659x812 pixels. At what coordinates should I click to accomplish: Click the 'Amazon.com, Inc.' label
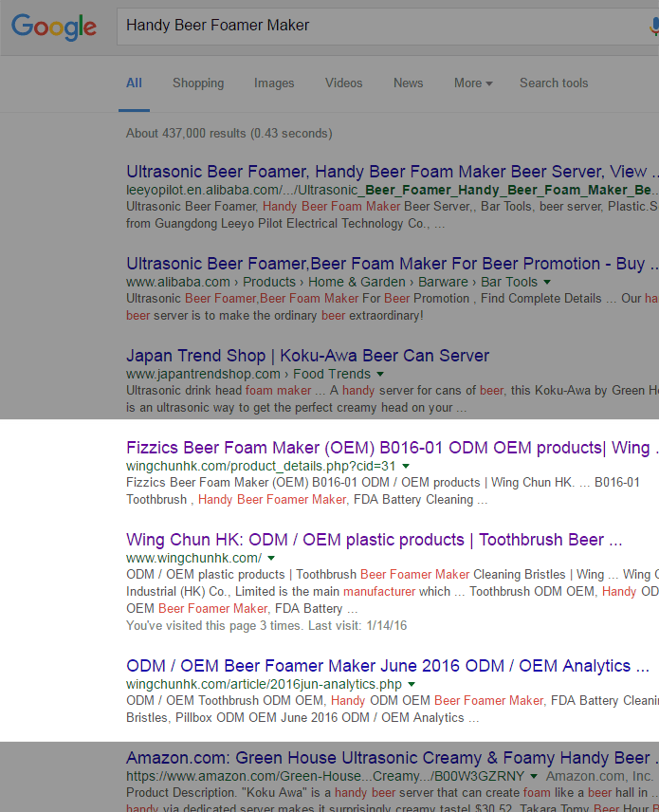click(x=599, y=776)
